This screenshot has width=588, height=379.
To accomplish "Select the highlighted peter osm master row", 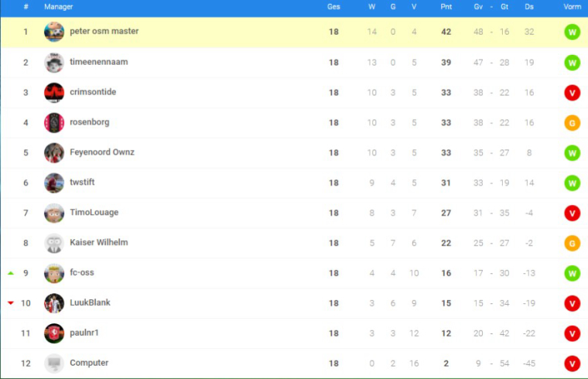I will pyautogui.click(x=294, y=32).
